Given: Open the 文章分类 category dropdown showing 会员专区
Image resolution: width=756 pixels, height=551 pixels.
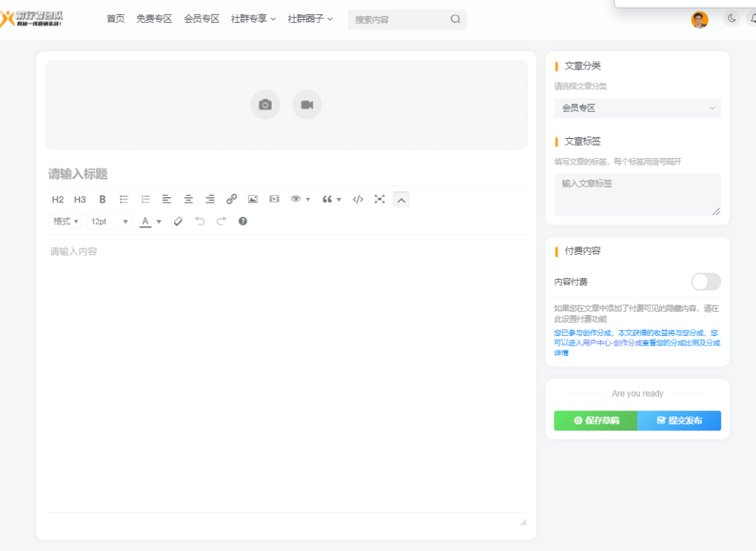Looking at the screenshot, I should point(636,108).
